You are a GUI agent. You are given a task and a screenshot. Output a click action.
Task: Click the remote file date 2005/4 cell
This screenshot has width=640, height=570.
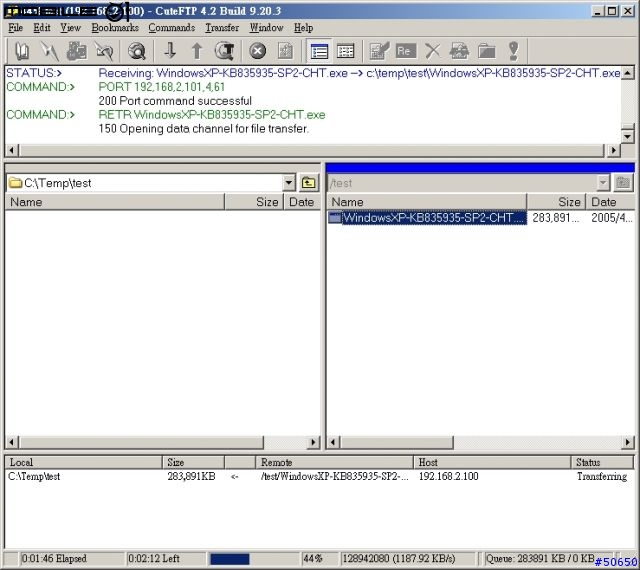click(611, 218)
